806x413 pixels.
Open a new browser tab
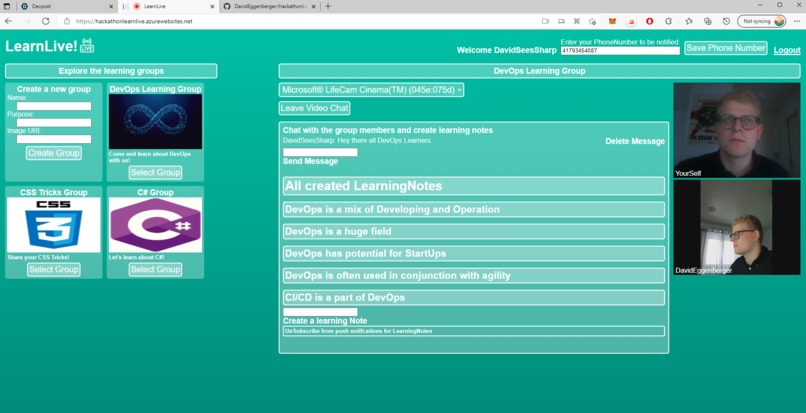[x=328, y=7]
